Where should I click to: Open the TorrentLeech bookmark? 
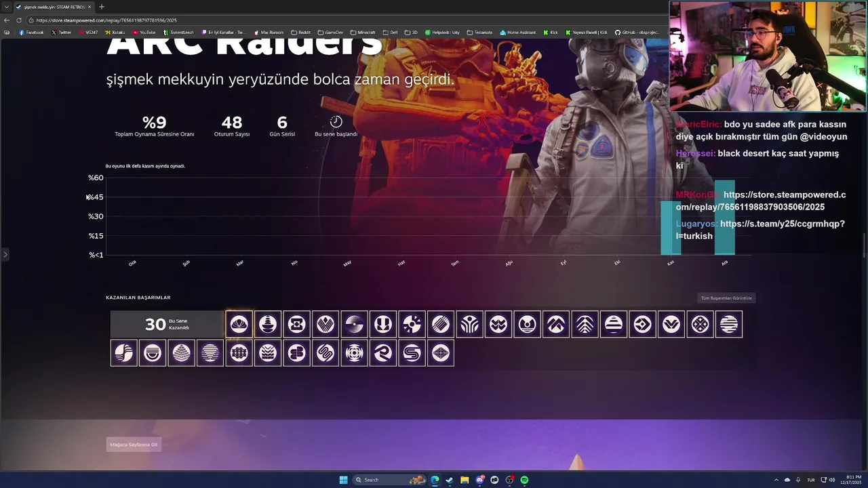tap(178, 33)
